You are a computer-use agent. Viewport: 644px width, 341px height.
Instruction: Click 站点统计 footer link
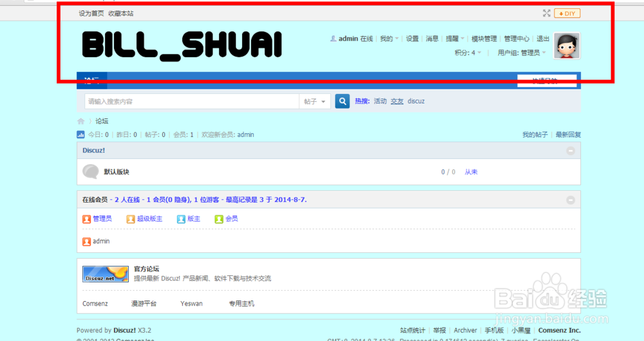pyautogui.click(x=413, y=330)
